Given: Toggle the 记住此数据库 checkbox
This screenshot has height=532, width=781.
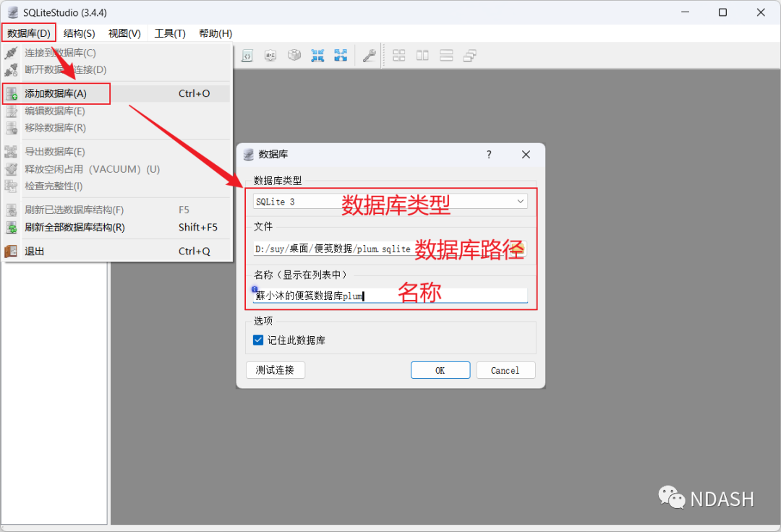Looking at the screenshot, I should point(258,340).
